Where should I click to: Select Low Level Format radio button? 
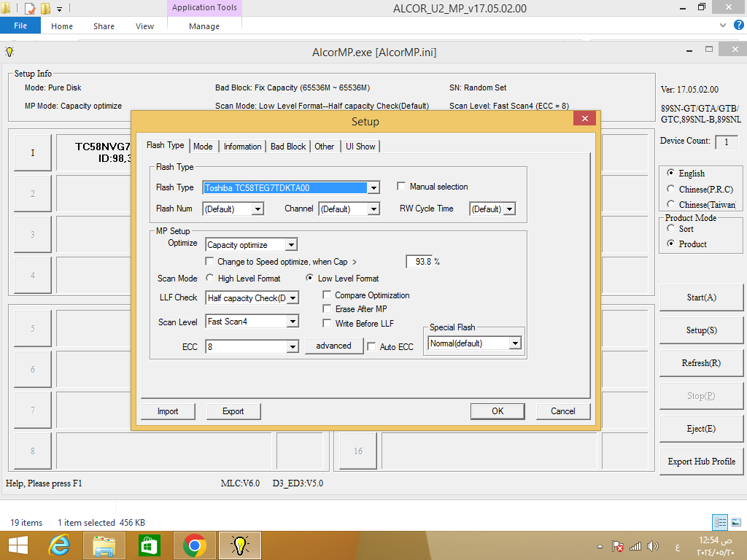tap(309, 278)
